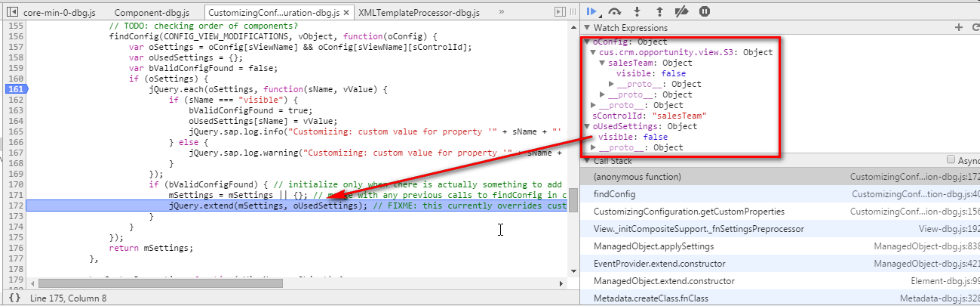Select EventProvider.extend.constructor frame

780,264
